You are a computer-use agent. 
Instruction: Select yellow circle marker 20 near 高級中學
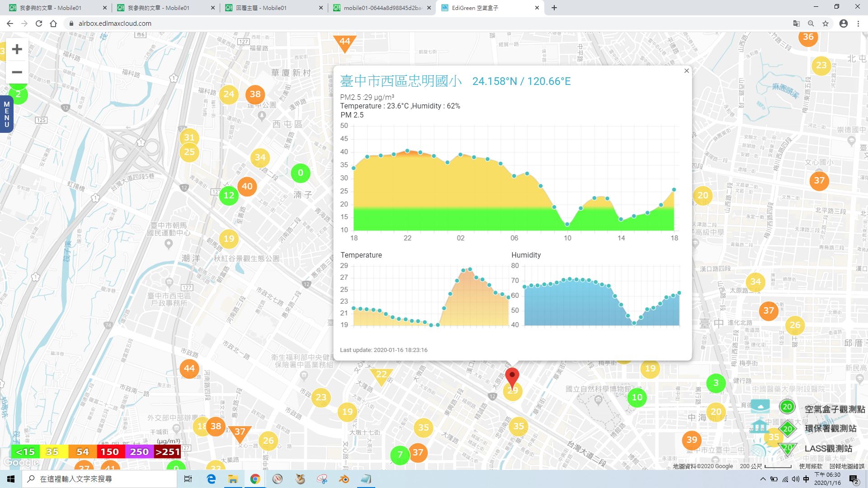[703, 196]
